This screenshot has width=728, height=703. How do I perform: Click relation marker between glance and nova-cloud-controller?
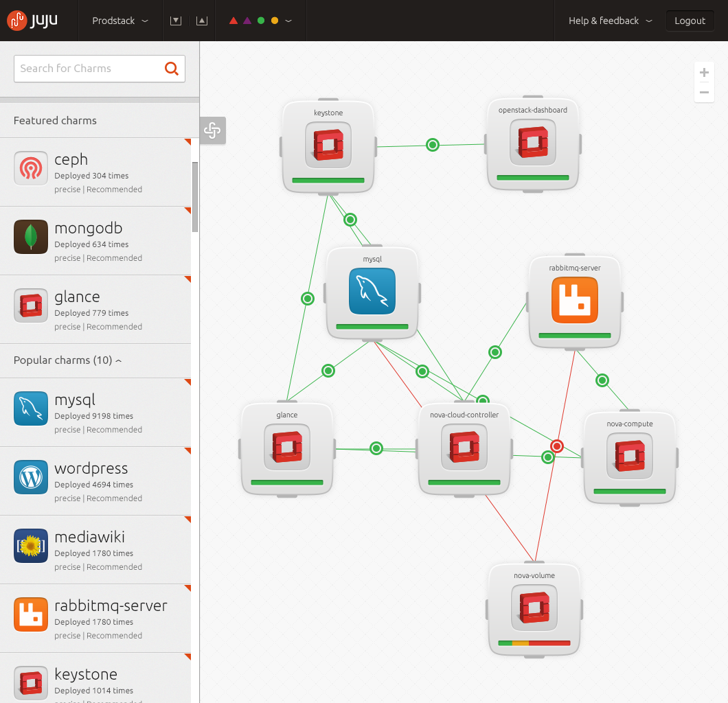(x=376, y=448)
